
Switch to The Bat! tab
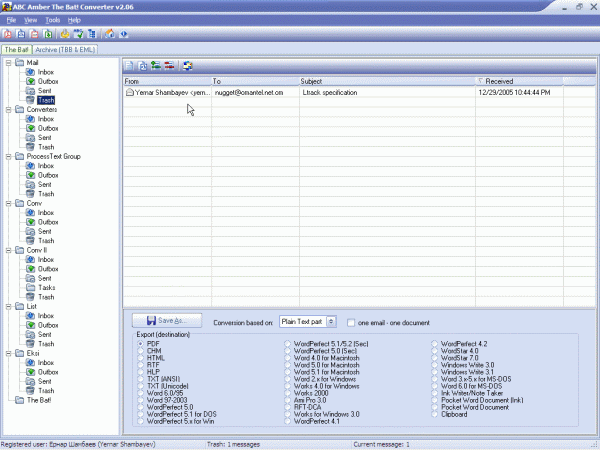[x=16, y=50]
